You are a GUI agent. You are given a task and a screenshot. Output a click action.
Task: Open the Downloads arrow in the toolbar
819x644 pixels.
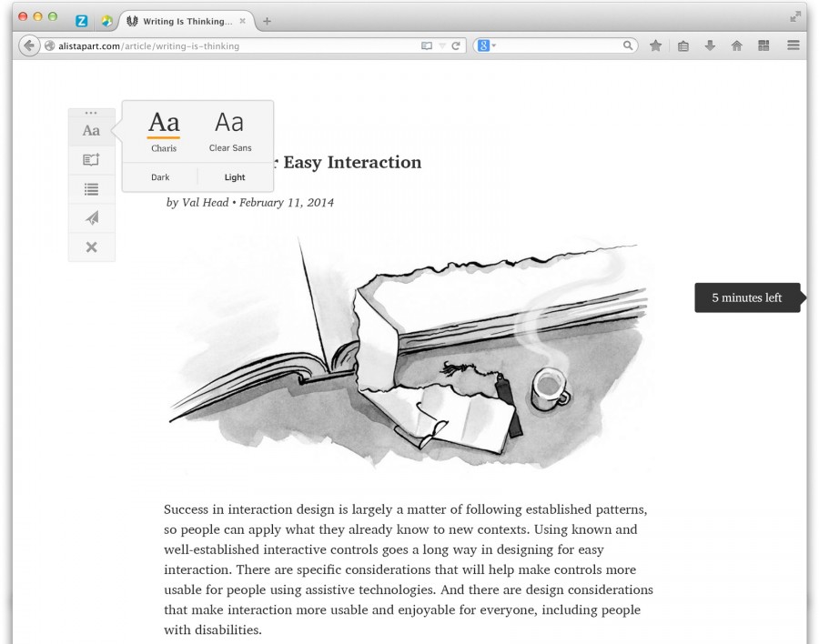[x=709, y=45]
